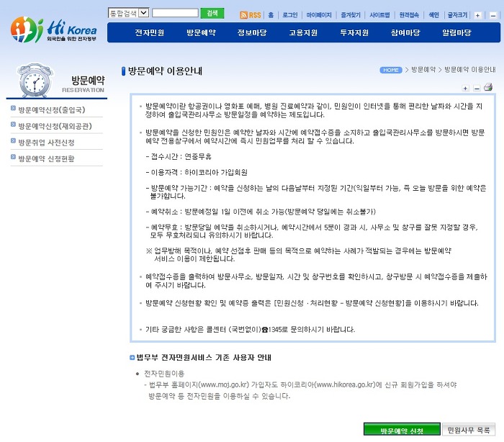The image size is (504, 442).
Task: Open the 방문예약 menu
Action: 201,32
